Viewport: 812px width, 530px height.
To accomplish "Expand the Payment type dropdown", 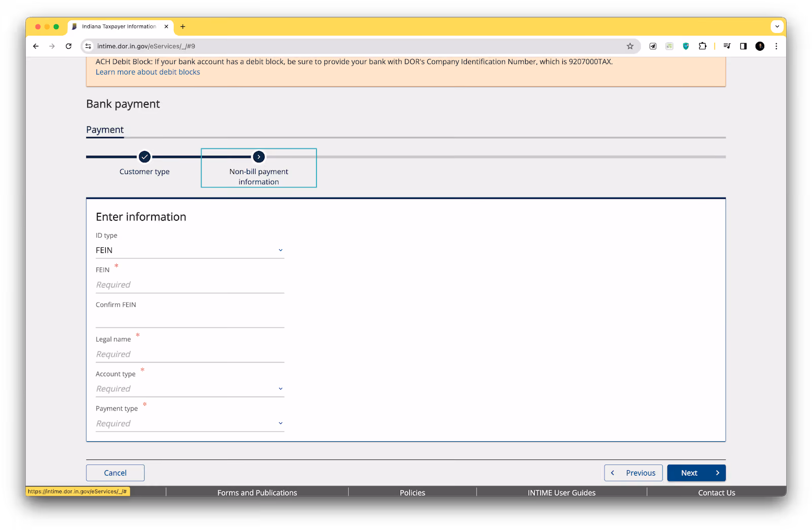I will pyautogui.click(x=190, y=423).
